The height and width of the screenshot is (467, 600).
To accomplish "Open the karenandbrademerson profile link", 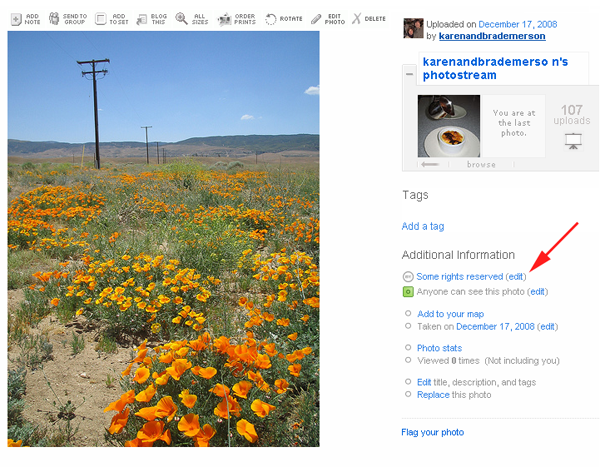I will tap(492, 36).
